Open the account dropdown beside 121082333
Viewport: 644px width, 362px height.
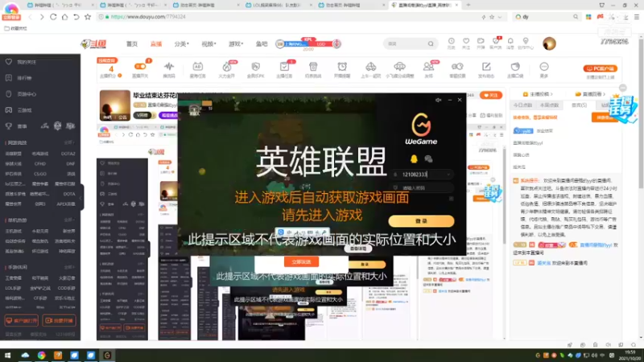coord(448,175)
